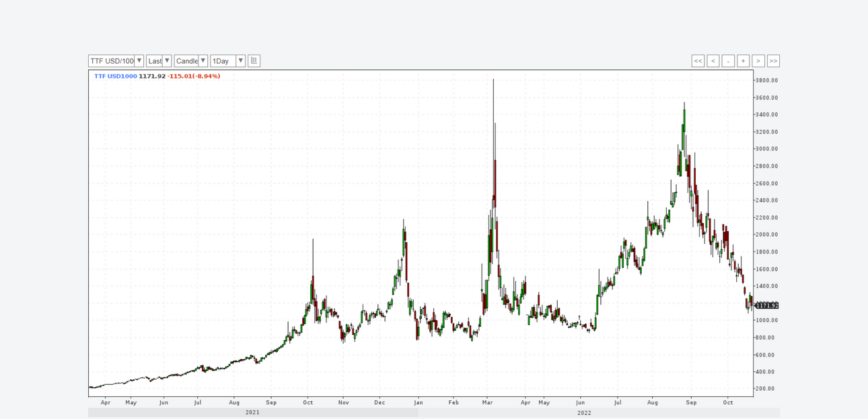The image size is (868, 419).
Task: Click the 3000.00 price axis label
Action: pos(766,149)
